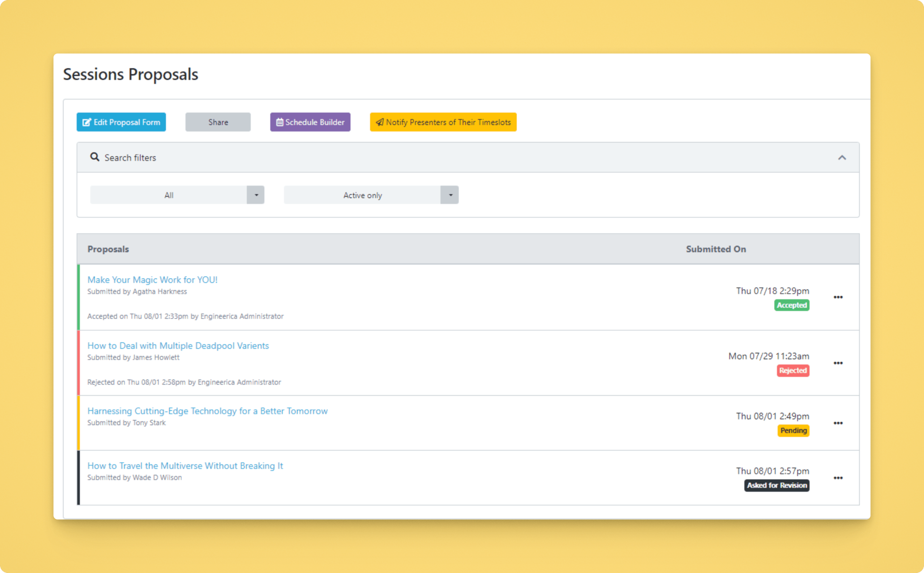Screen dimensions: 924x573
Task: Open options menu for Deadpool Varients proposal
Action: 838,363
